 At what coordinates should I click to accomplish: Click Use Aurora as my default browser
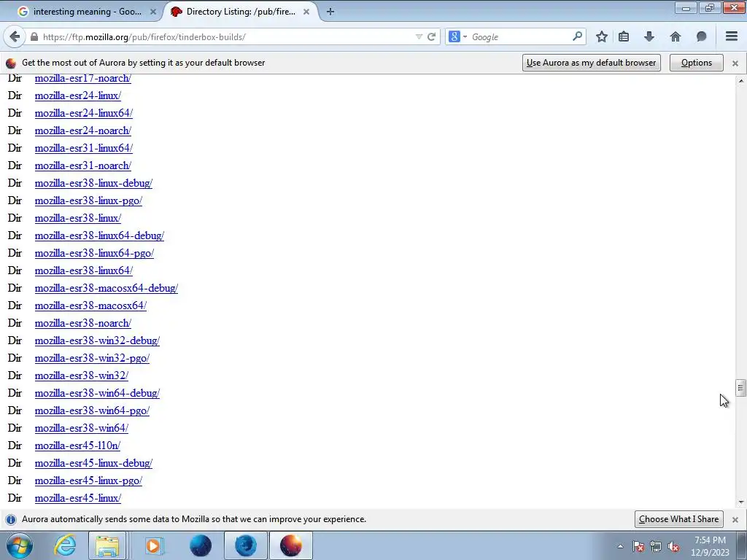tap(591, 63)
